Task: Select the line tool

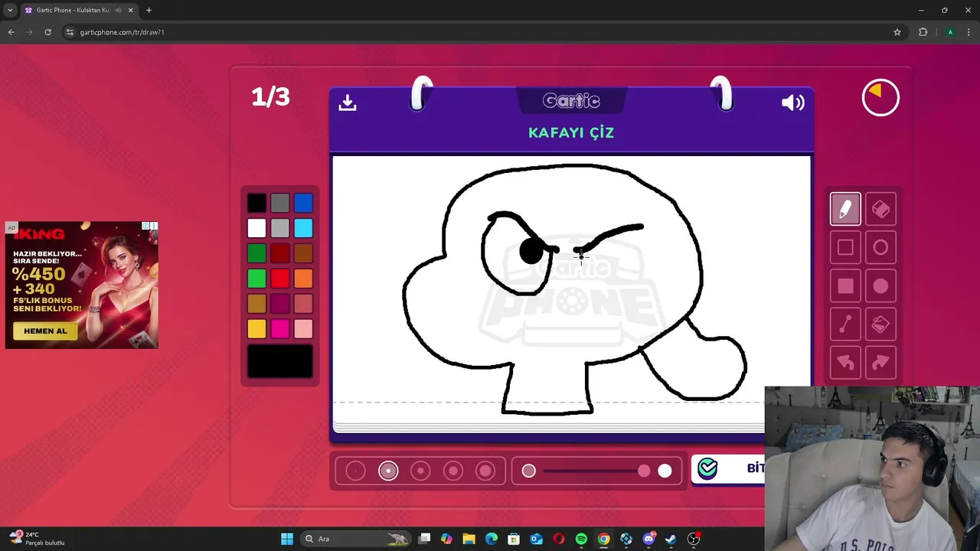Action: (845, 324)
